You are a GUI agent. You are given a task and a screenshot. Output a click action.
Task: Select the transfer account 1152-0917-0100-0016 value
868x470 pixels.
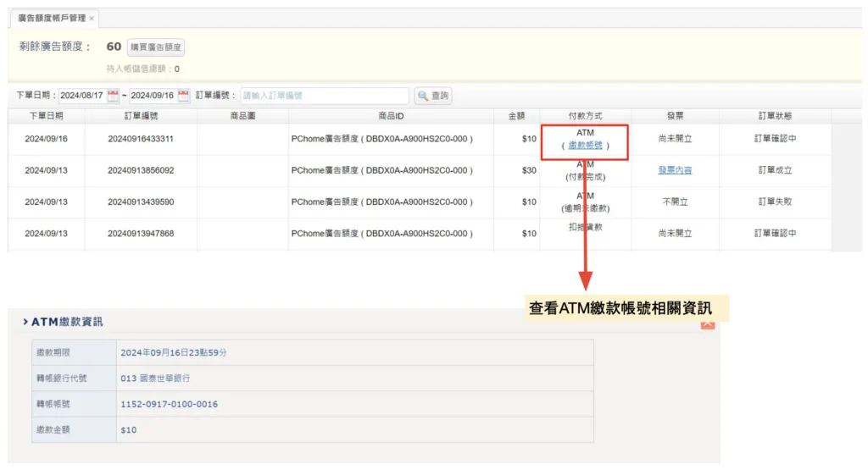coord(169,404)
